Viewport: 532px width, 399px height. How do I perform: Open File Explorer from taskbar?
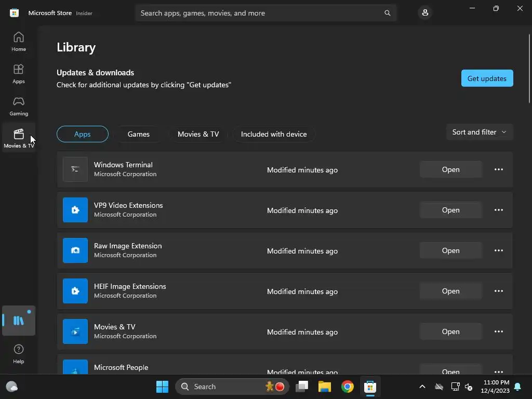(324, 387)
